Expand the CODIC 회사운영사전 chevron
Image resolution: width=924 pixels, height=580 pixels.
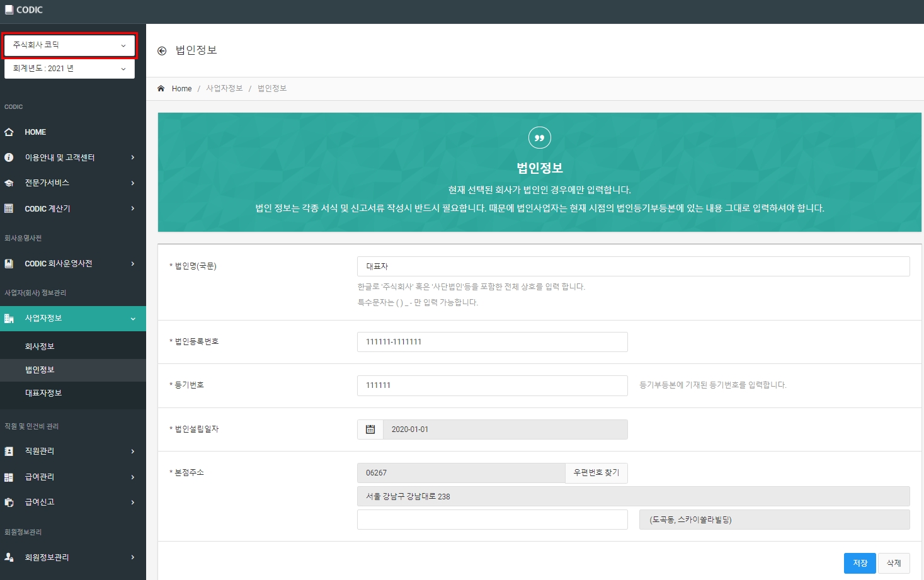tap(133, 264)
